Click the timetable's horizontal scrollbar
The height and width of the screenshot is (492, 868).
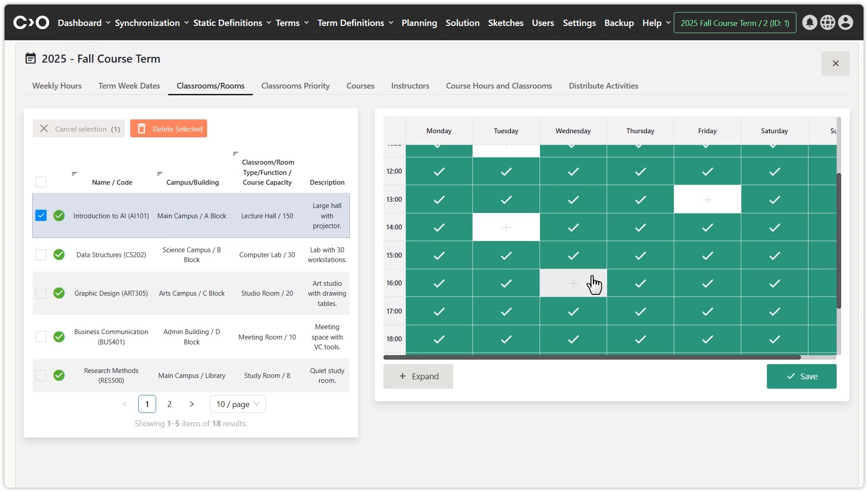point(591,357)
